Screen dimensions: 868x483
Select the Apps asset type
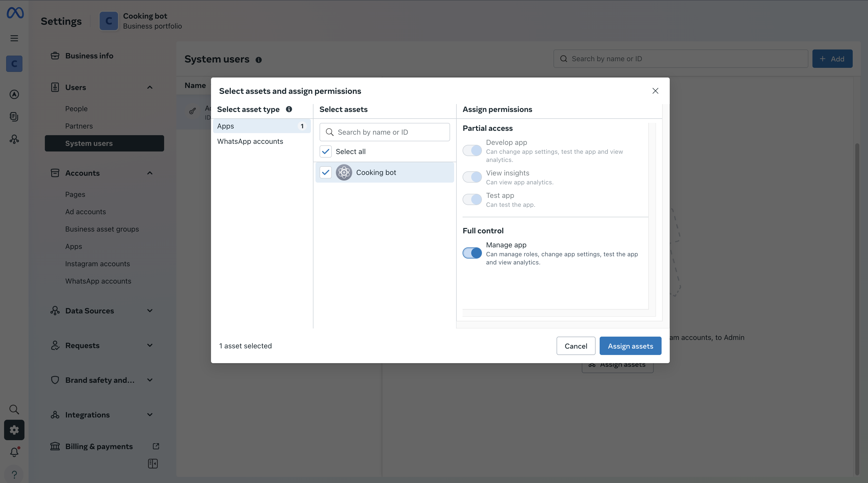coord(262,126)
